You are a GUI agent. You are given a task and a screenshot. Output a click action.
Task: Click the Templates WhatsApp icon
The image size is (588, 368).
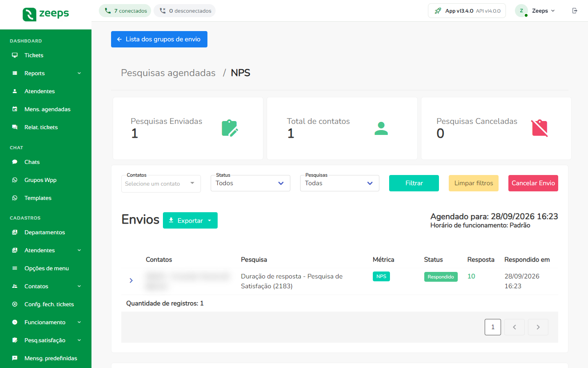coord(15,198)
